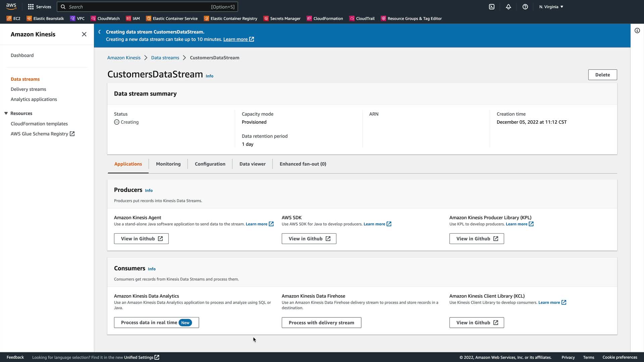Click Process data in real time button
The height and width of the screenshot is (362, 644).
(156, 322)
